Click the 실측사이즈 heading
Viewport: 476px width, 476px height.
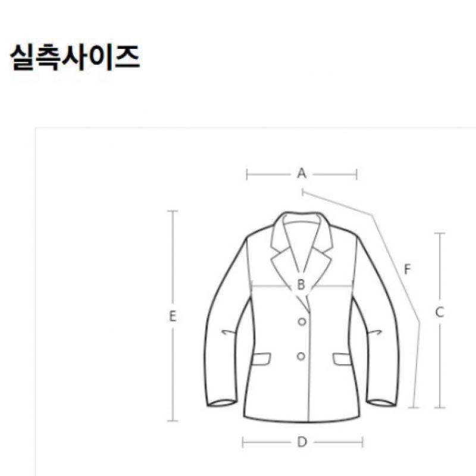pos(75,57)
